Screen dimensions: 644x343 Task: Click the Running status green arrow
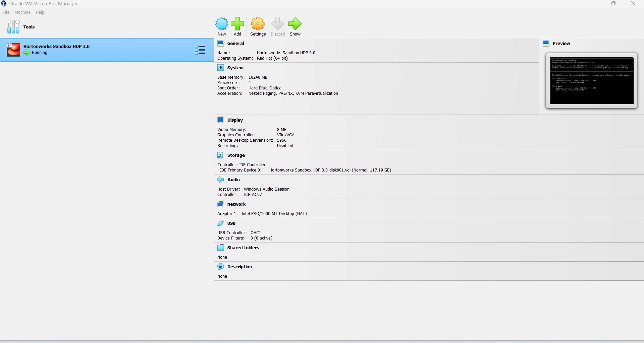tap(27, 53)
